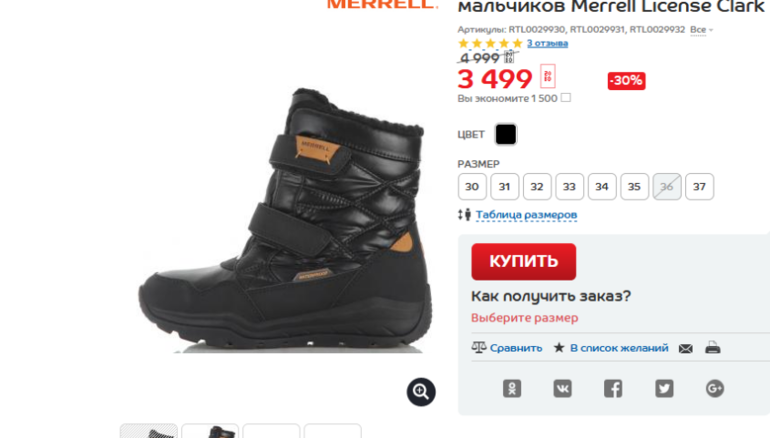Share via the VK icon
This screenshot has height=438, width=770.
coord(562,388)
